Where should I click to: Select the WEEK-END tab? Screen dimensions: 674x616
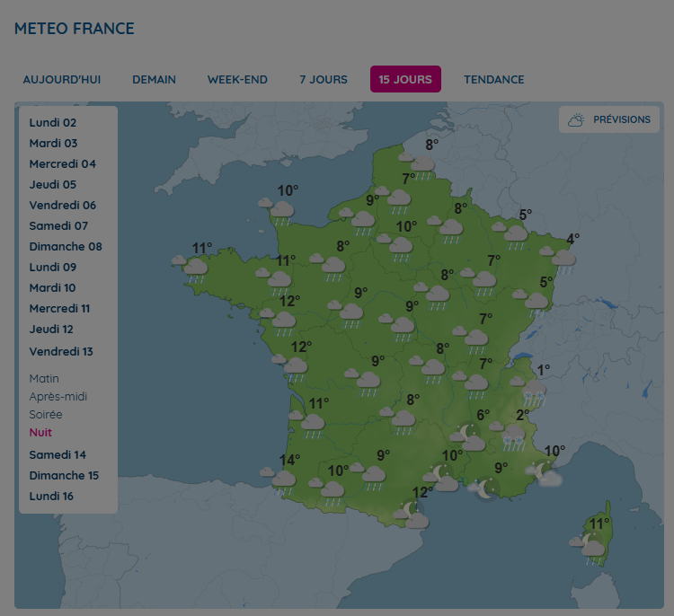(x=237, y=80)
